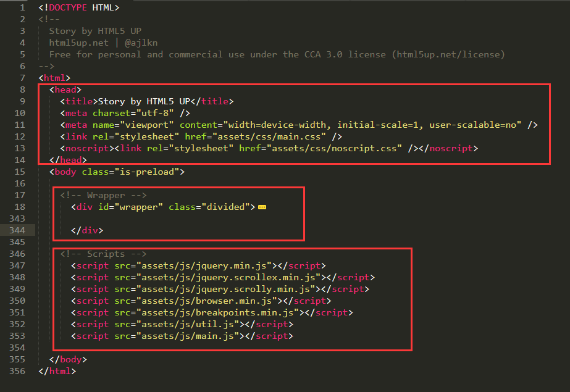Click the meta viewport line
This screenshot has width=570, height=392.
[x=299, y=125]
